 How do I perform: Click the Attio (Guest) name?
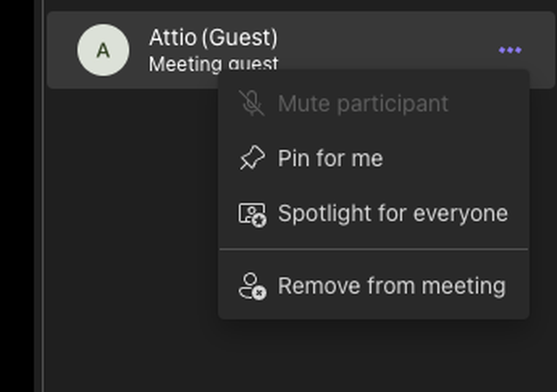213,38
